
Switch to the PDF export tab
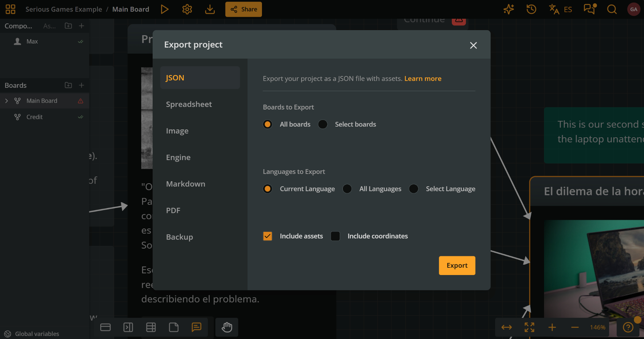pos(173,210)
